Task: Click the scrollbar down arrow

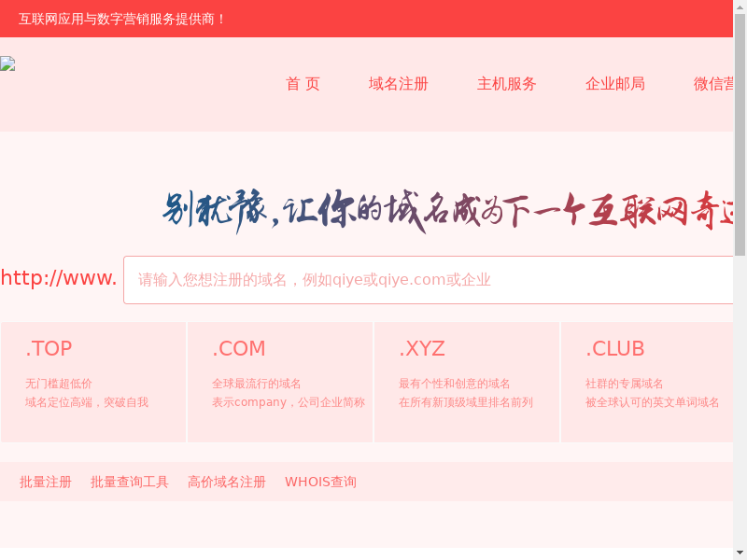Action: point(740,553)
